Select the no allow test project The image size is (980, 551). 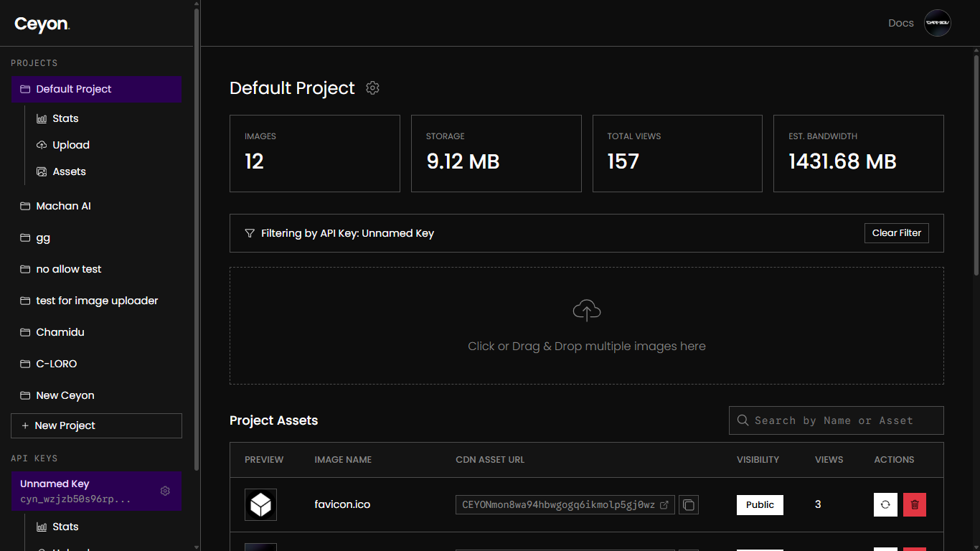(x=96, y=269)
